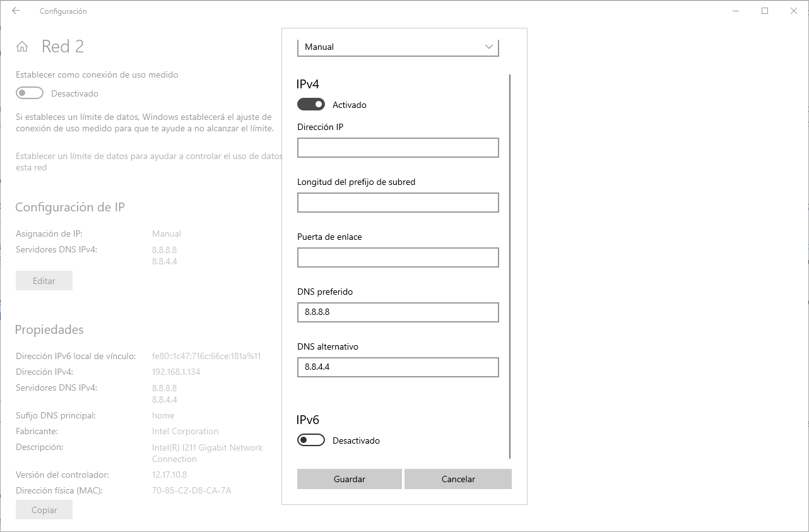Click the DNS preferido field with 8.8.8.8
Image resolution: width=809 pixels, height=532 pixels.
pos(398,312)
